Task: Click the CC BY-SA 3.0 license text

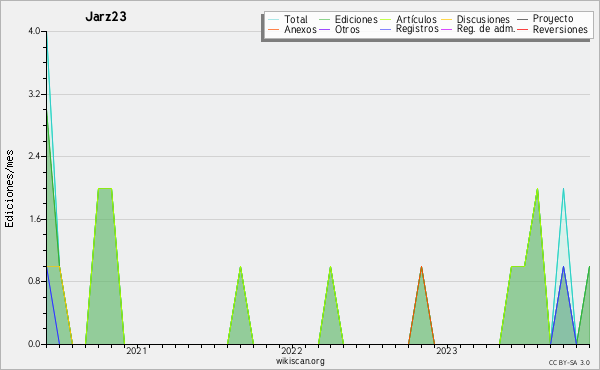Action: (569, 363)
